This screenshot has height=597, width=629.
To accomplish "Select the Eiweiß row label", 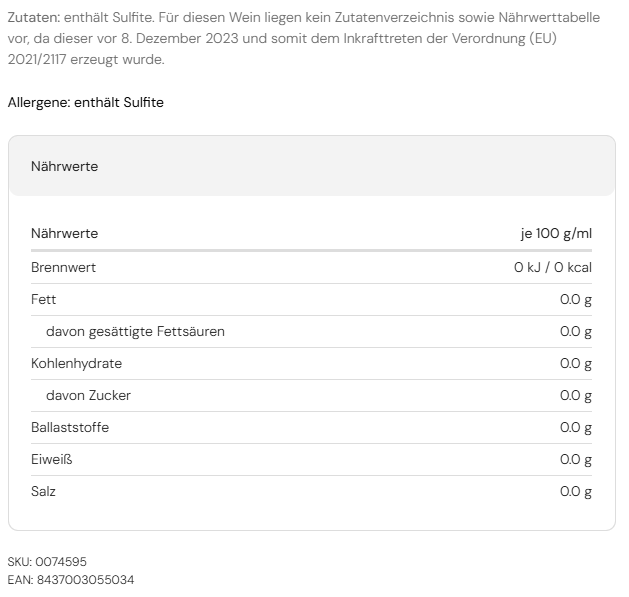I will pyautogui.click(x=52, y=460).
